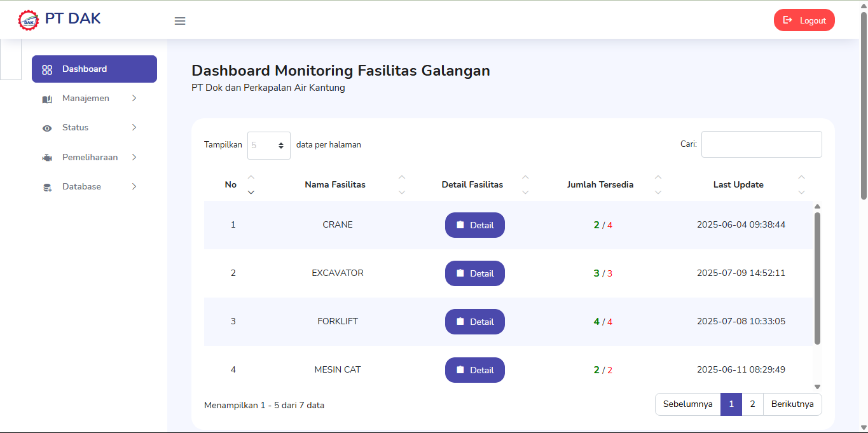Viewport: 868px width, 433px height.
Task: Expand the Manajemen submenu chevron
Action: pyautogui.click(x=134, y=98)
